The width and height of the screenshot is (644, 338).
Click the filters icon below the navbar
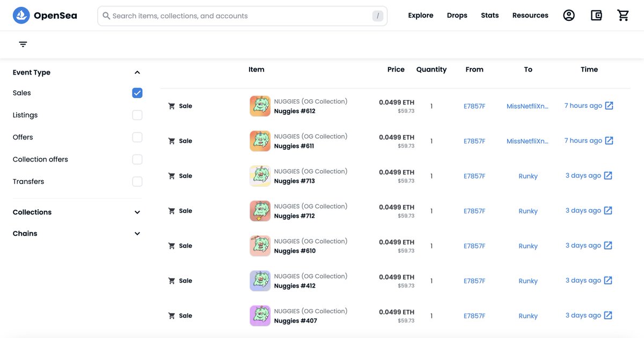[x=22, y=43]
